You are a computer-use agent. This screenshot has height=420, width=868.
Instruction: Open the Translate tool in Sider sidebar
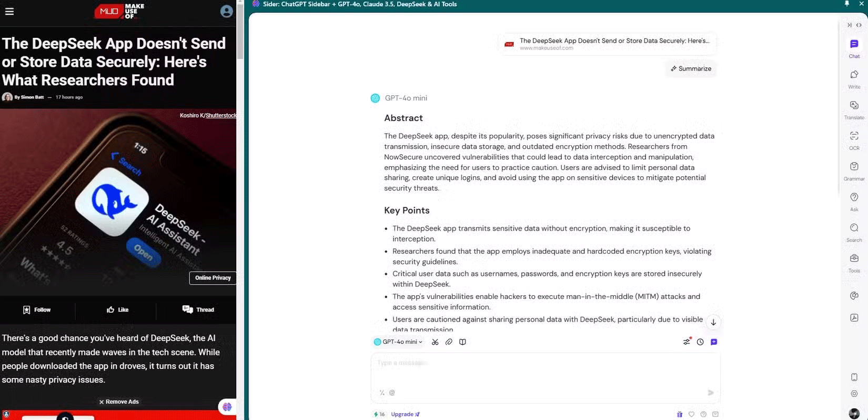854,109
